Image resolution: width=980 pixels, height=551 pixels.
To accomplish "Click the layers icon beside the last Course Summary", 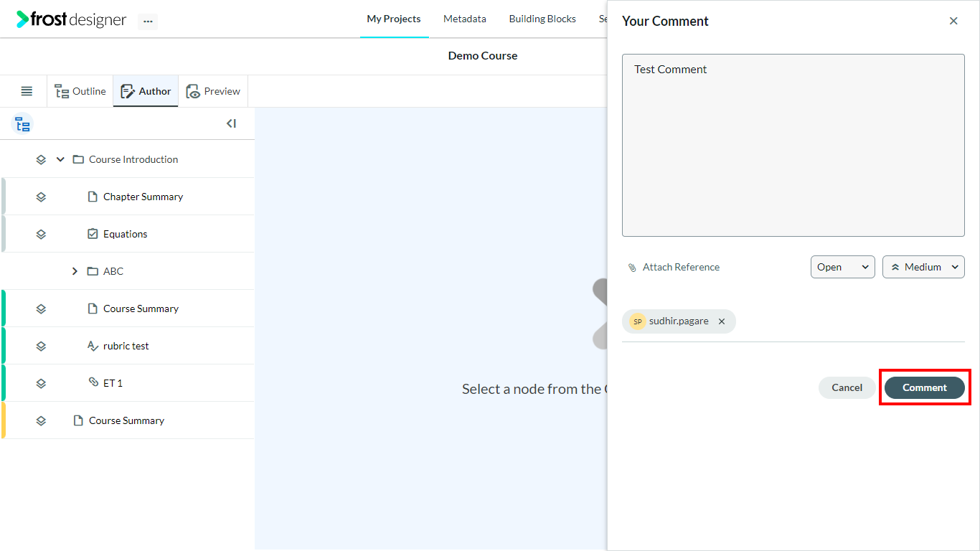I will (41, 420).
